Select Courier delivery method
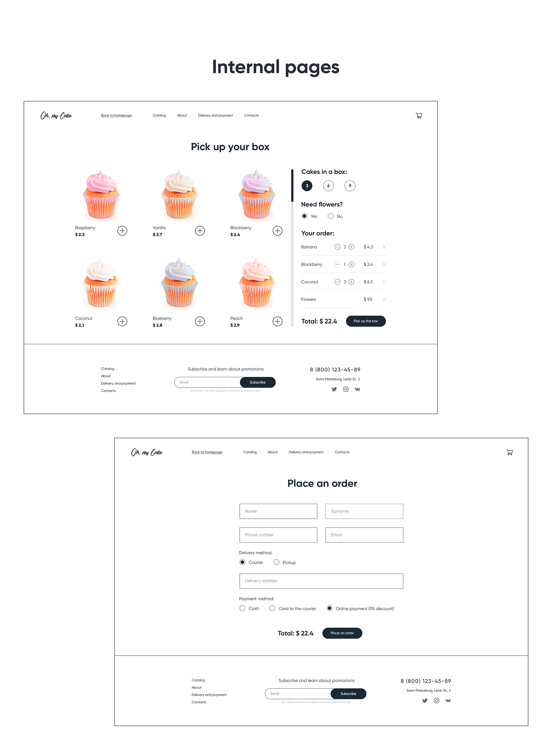 242,562
